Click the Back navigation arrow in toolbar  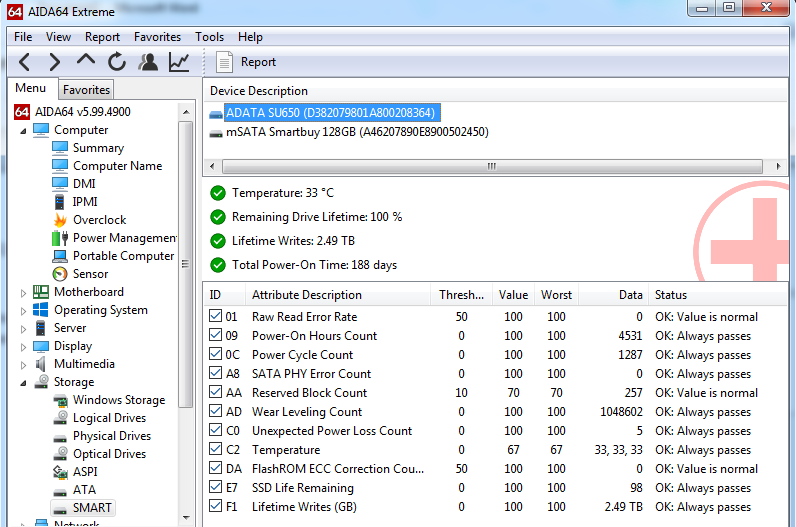point(25,62)
